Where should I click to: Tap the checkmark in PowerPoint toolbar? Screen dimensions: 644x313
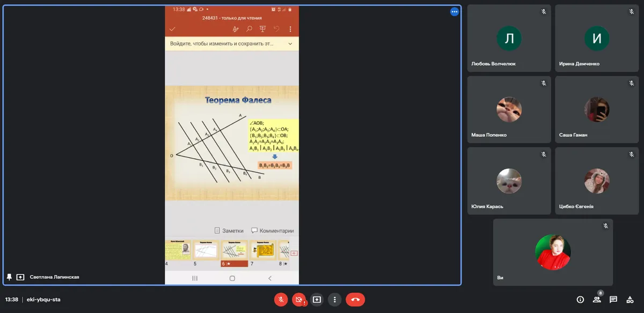172,29
